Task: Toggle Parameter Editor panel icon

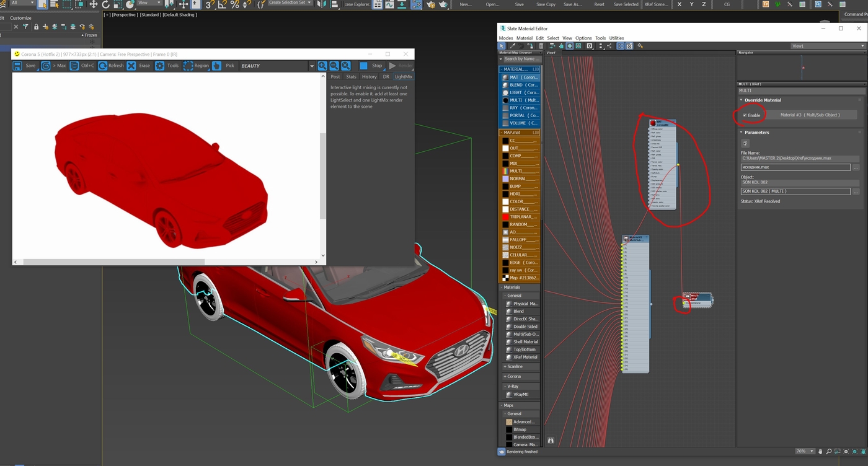Action: tap(629, 46)
